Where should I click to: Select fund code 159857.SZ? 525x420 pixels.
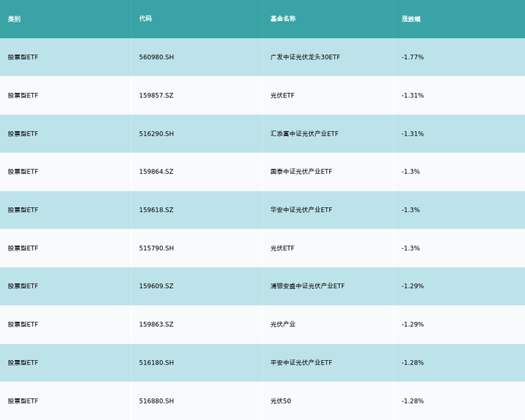(157, 95)
